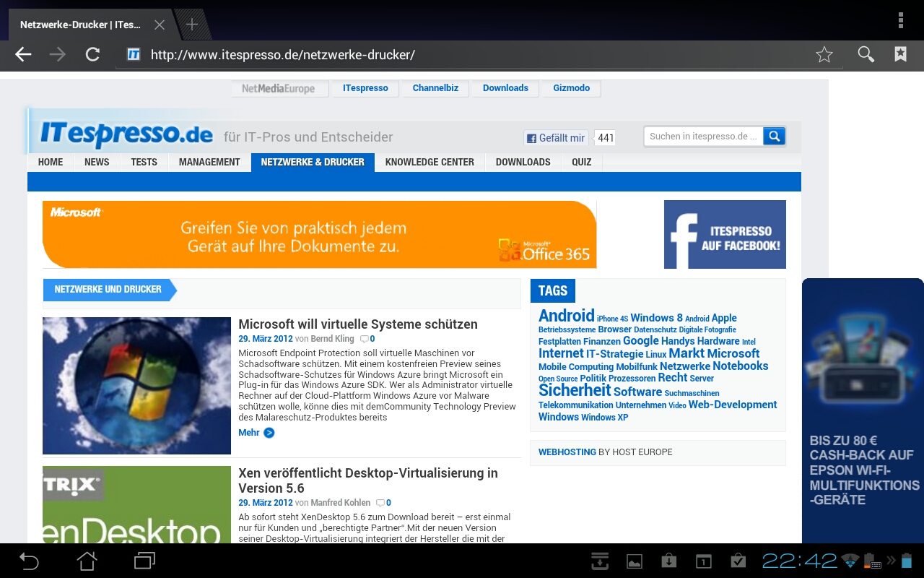Star this page as a bookmark
Screen dimensions: 924x578
point(824,55)
